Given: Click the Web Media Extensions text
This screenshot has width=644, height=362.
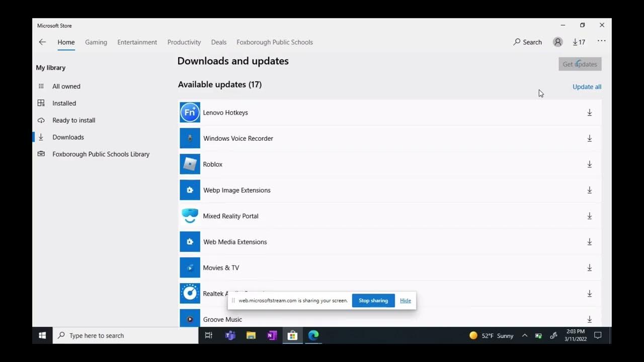Looking at the screenshot, I should tap(235, 242).
